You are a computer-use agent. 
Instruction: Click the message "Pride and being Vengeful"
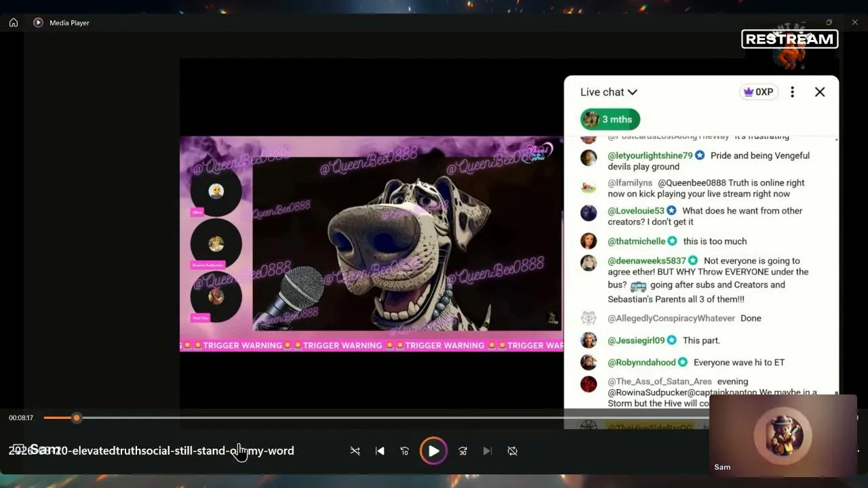(x=760, y=155)
